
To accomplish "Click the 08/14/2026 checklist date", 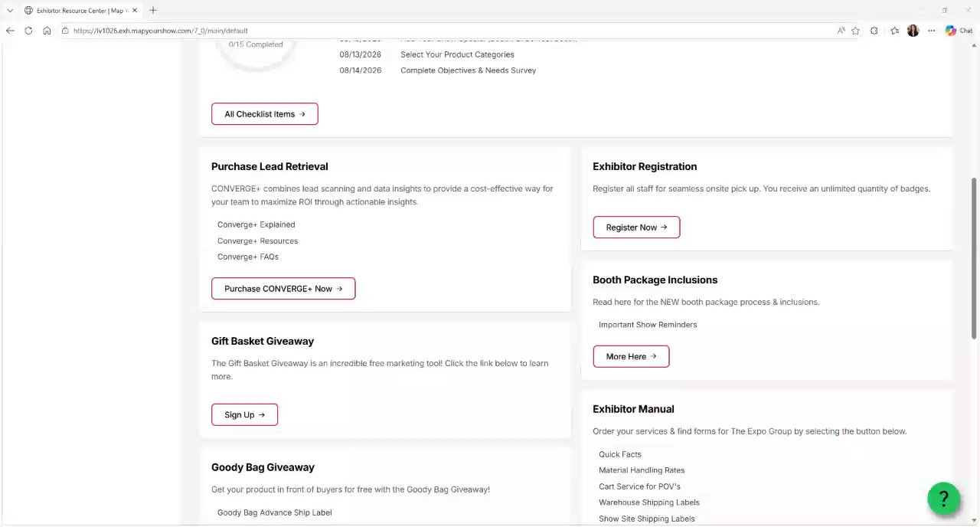I will (361, 70).
